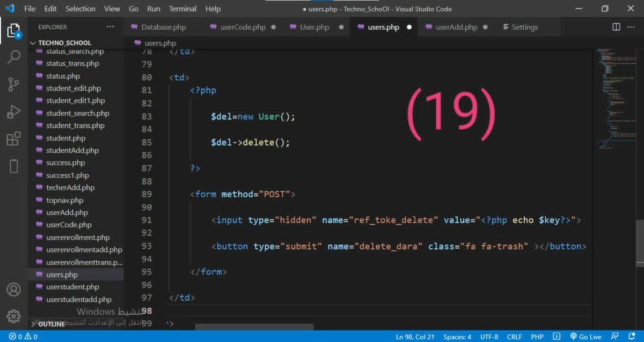Screen dimensions: 644x342
Task: Open the Go menu
Action: 134,9
